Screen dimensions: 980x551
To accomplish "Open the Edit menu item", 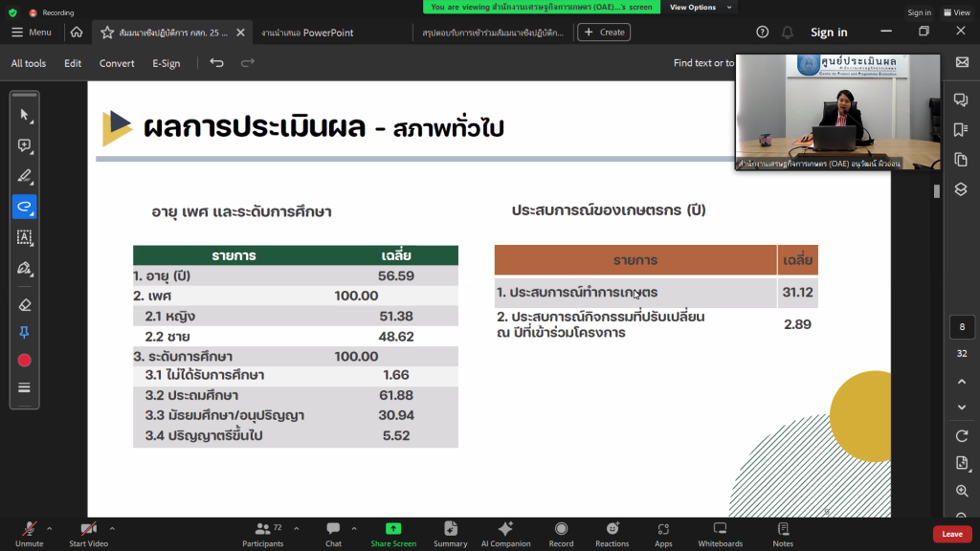I will [x=73, y=63].
